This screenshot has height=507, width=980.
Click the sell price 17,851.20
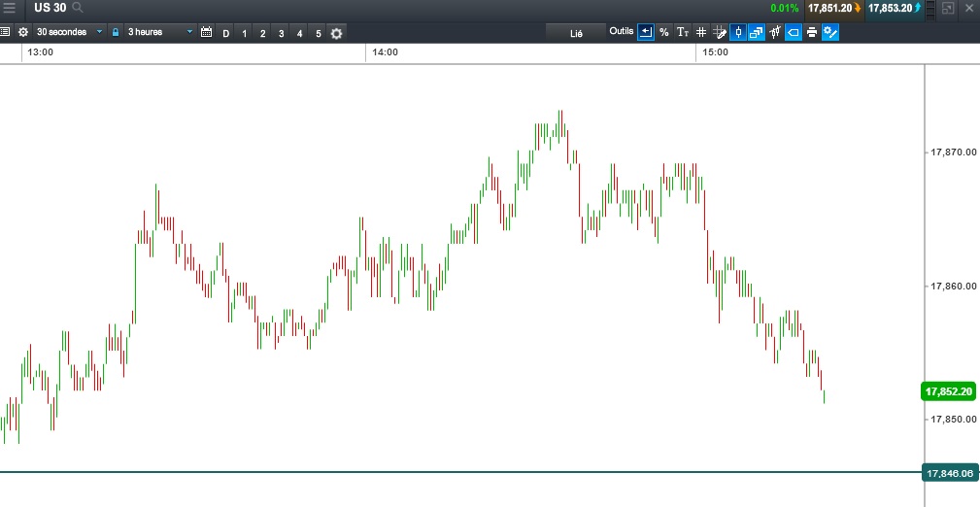pos(833,8)
